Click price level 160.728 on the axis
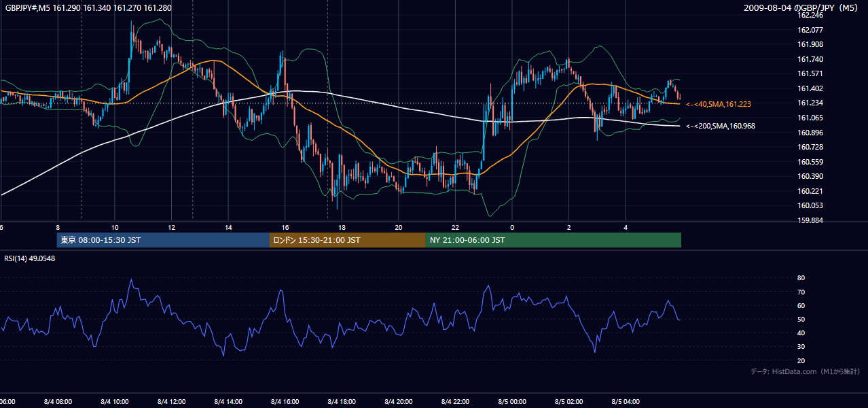This screenshot has width=868, height=408. tap(810, 147)
